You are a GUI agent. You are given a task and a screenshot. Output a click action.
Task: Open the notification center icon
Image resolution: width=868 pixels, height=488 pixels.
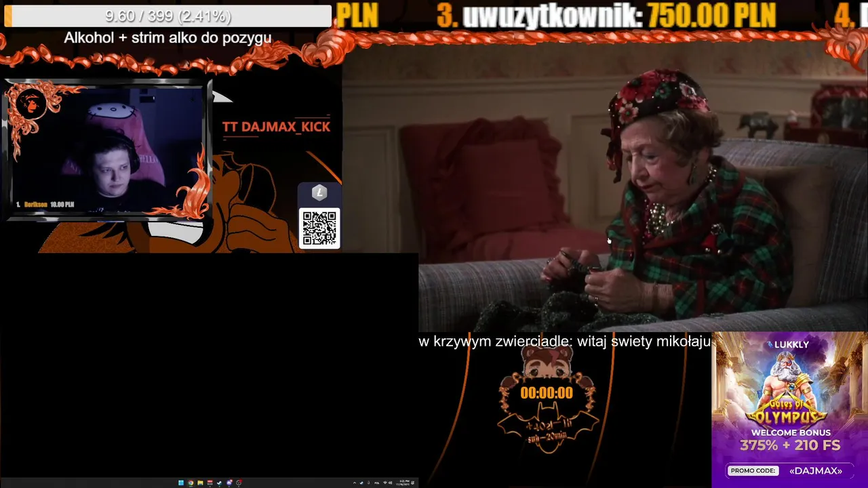412,483
